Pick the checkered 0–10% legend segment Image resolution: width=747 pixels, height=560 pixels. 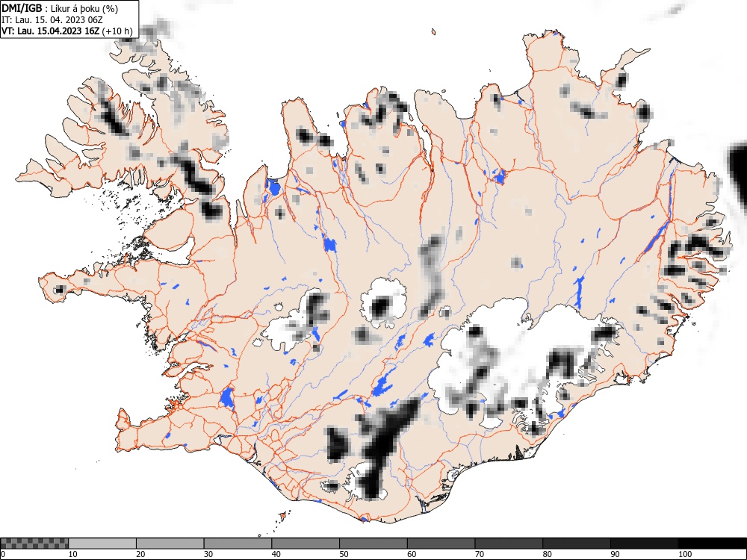tap(34, 544)
